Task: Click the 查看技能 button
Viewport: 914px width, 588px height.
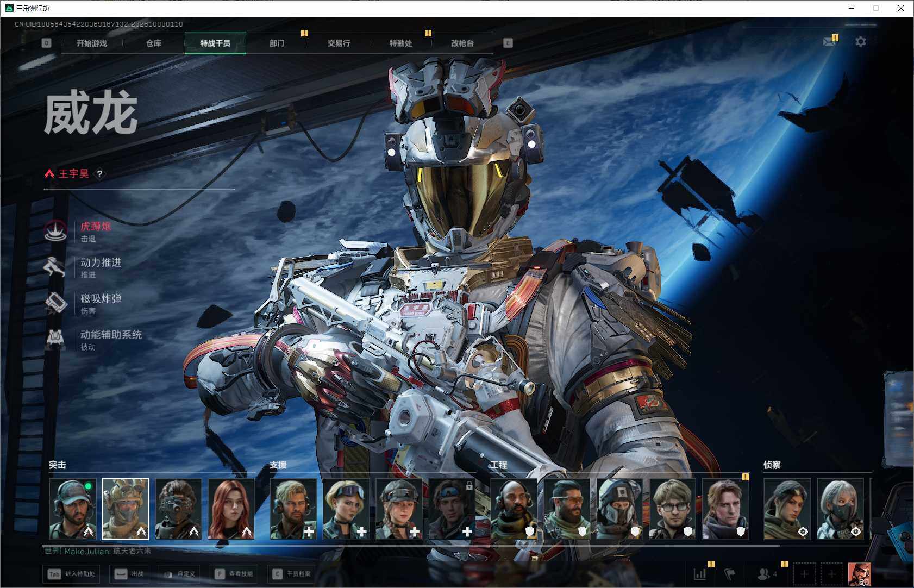Action: tap(234, 574)
